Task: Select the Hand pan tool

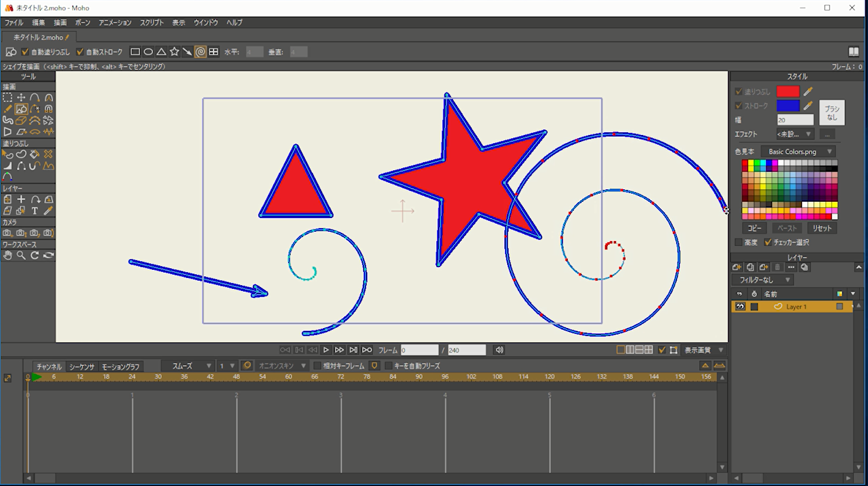Action: (7, 255)
